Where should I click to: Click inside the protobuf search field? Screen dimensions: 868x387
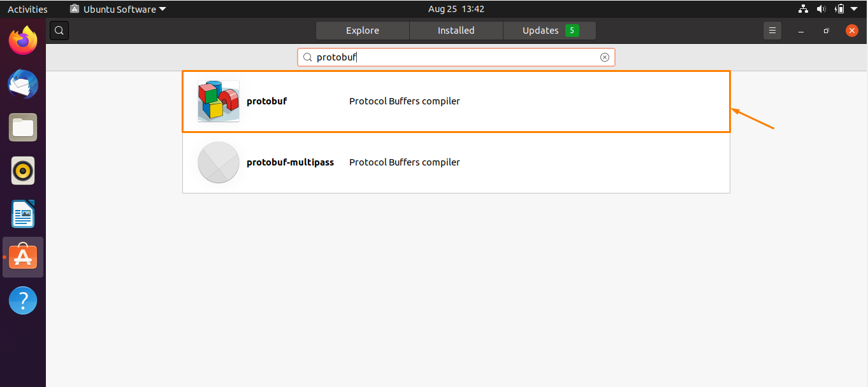pos(456,57)
